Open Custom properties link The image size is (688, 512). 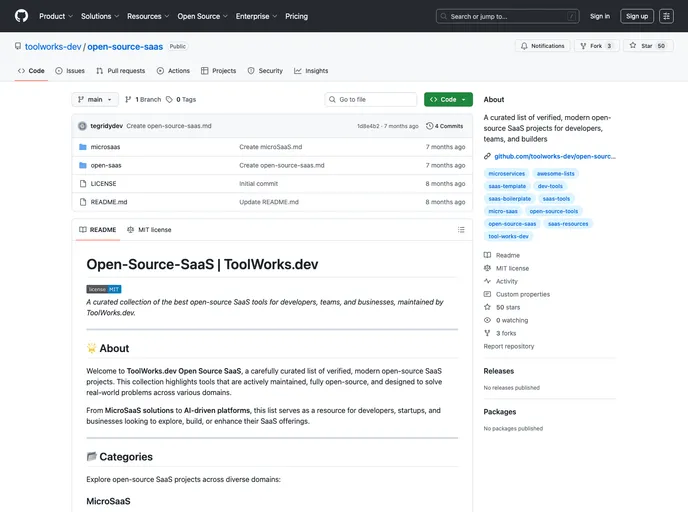click(x=516, y=294)
